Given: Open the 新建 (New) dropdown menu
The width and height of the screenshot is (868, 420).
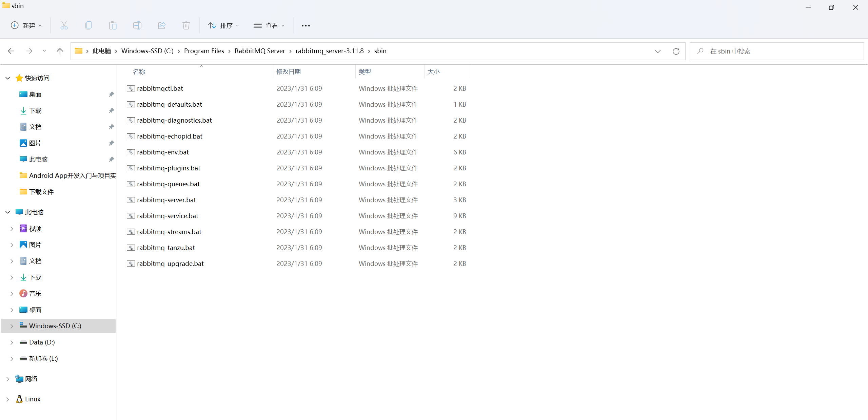Looking at the screenshot, I should click(26, 25).
